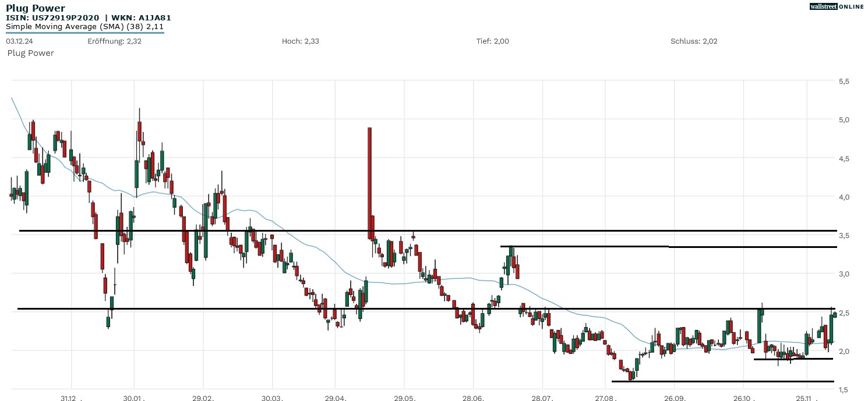The image size is (868, 401).
Task: Click the blue underline beneath the SMA legend
Action: [84, 33]
